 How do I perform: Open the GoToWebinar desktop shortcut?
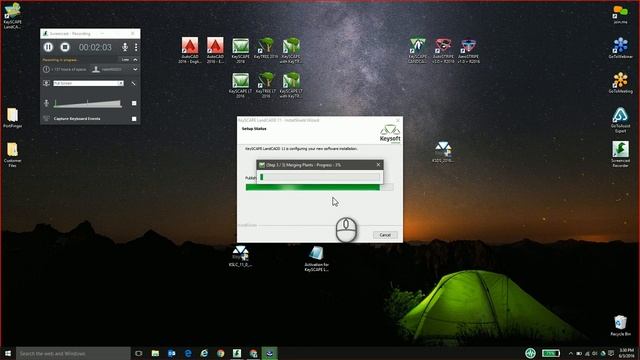tap(620, 48)
